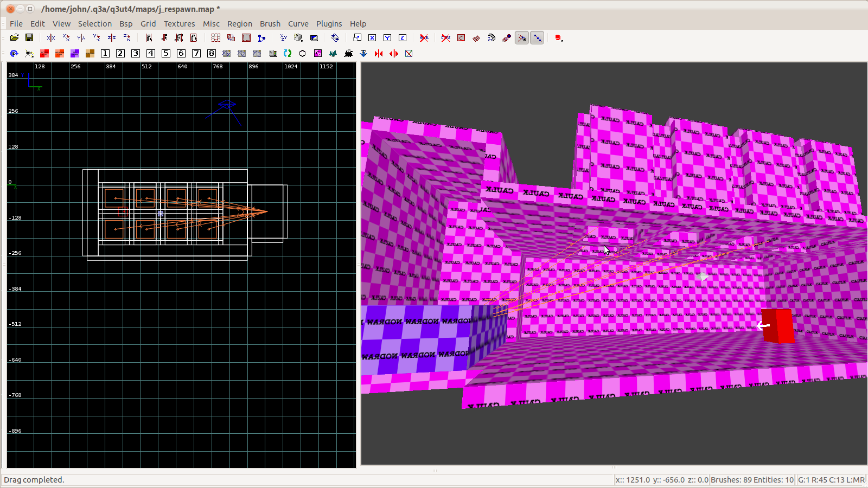Expand the Plugins menu
This screenshot has height=488, width=868.
[x=329, y=24]
